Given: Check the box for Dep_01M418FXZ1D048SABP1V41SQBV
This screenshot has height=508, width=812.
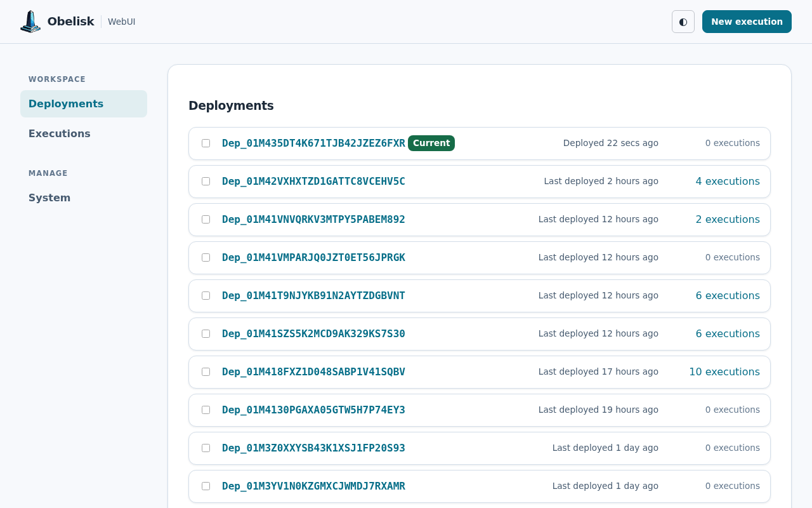Looking at the screenshot, I should [x=206, y=371].
